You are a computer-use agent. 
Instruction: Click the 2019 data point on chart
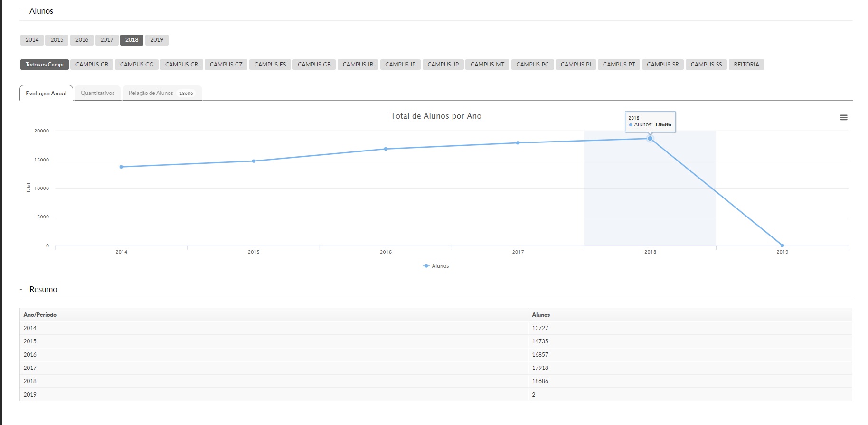(782, 246)
